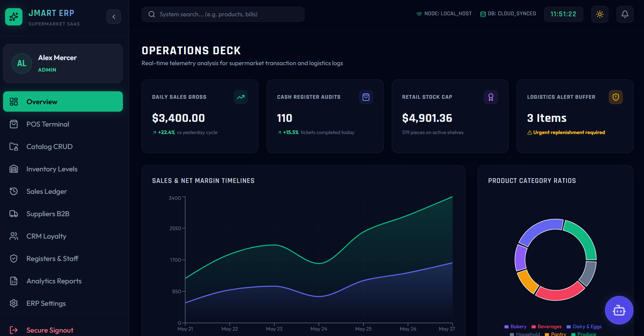Open Alex Mercer admin profile card
Viewport: 644px width, 336px height.
click(63, 63)
